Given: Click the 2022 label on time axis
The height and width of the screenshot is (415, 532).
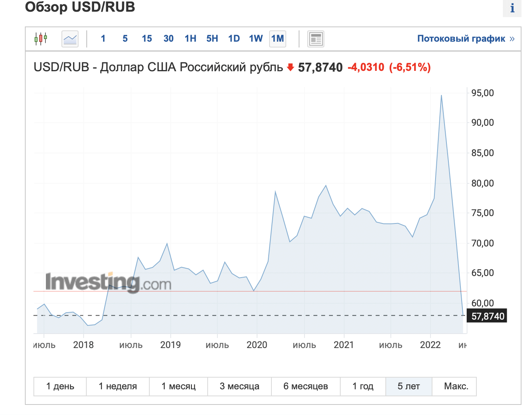Looking at the screenshot, I should [430, 345].
